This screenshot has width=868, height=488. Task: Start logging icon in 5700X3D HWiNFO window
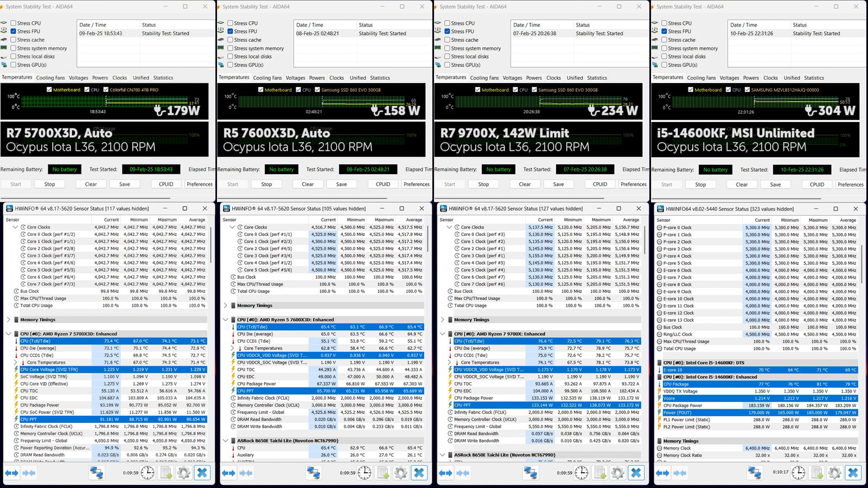[x=166, y=473]
